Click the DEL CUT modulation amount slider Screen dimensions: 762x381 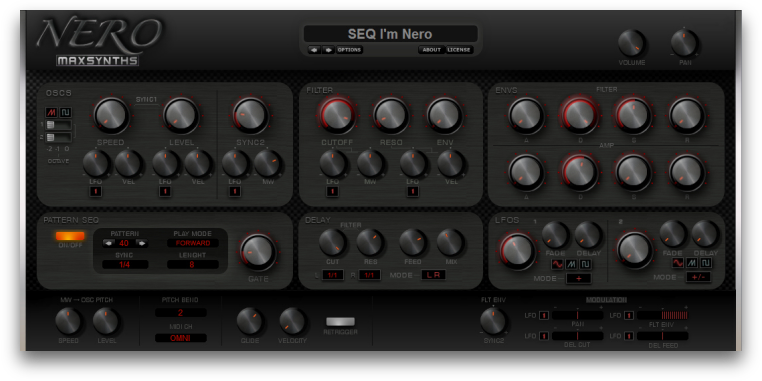point(577,336)
